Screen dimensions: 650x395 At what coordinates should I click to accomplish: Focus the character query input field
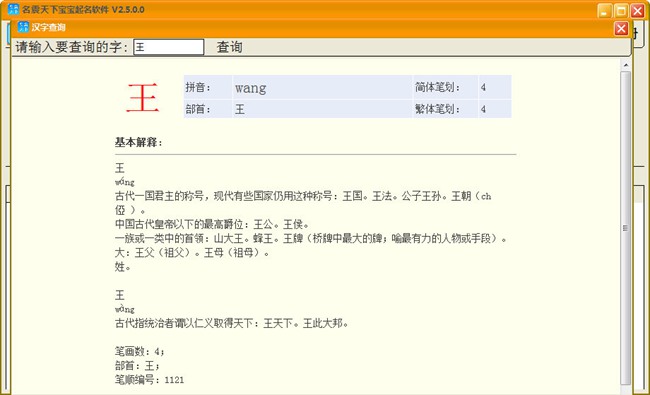(x=168, y=47)
